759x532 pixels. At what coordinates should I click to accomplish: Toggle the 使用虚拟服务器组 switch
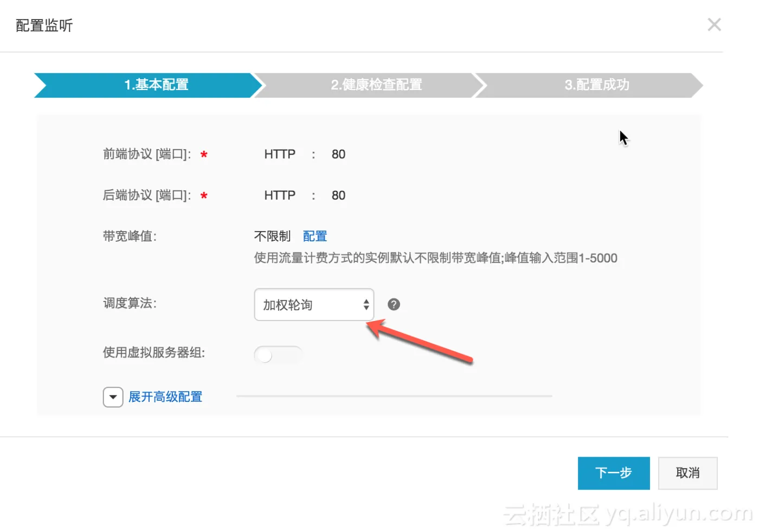click(278, 355)
